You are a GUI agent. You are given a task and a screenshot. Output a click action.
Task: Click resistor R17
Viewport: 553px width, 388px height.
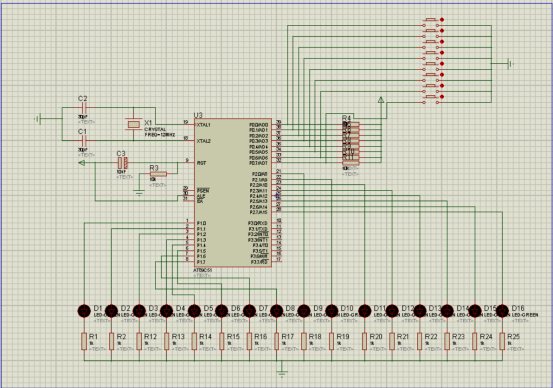(276, 341)
